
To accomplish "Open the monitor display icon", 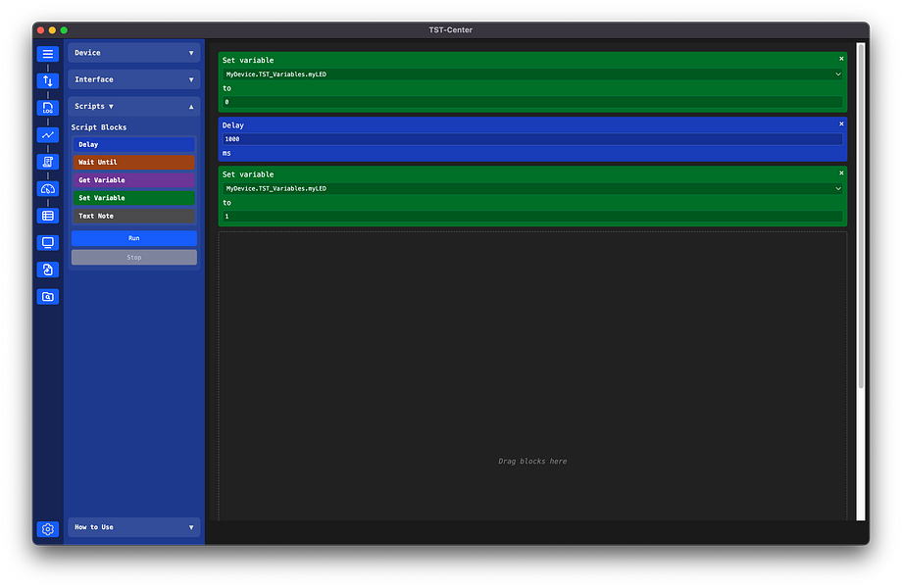I will point(48,243).
